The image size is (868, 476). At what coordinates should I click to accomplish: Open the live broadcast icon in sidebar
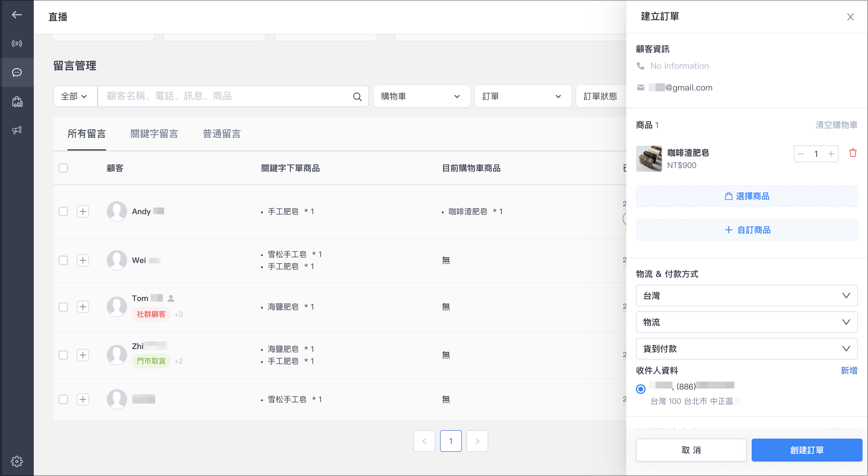17,43
